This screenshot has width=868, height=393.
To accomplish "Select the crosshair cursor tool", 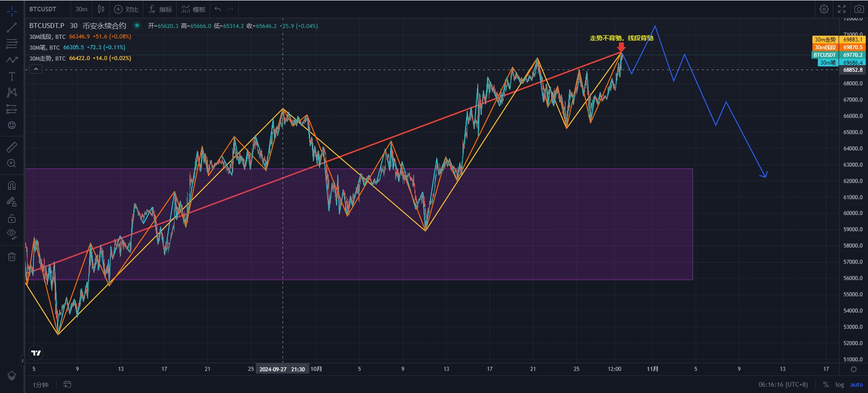I will point(12,11).
